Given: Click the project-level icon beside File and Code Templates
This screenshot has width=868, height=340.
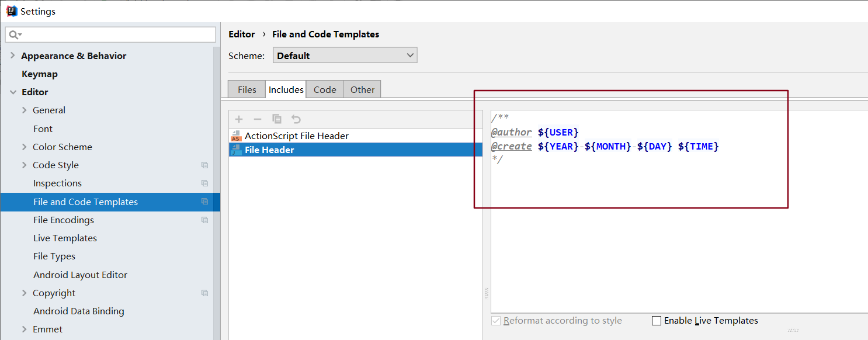Looking at the screenshot, I should pos(204,202).
